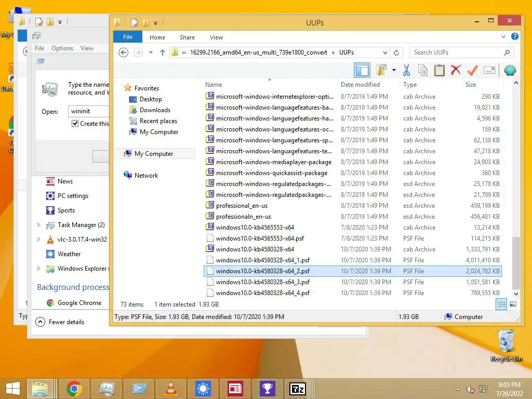Open the View ribbon tab in UUPs
Screen dimensions: 532x399
tap(216, 37)
